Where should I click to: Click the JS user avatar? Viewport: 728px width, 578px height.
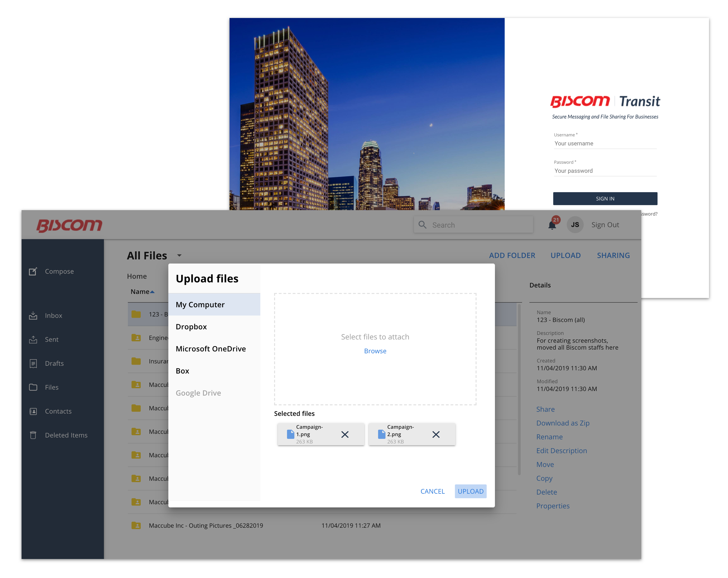click(x=575, y=225)
